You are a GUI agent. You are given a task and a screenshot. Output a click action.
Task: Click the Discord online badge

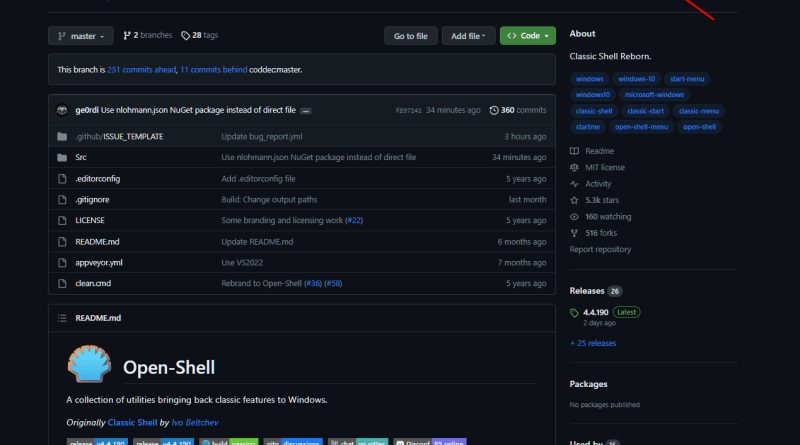pos(430,442)
